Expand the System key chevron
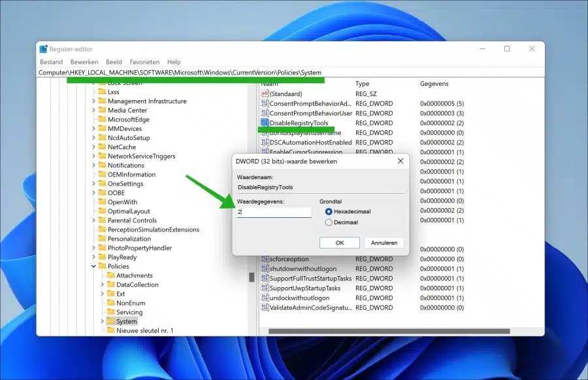 (x=103, y=321)
